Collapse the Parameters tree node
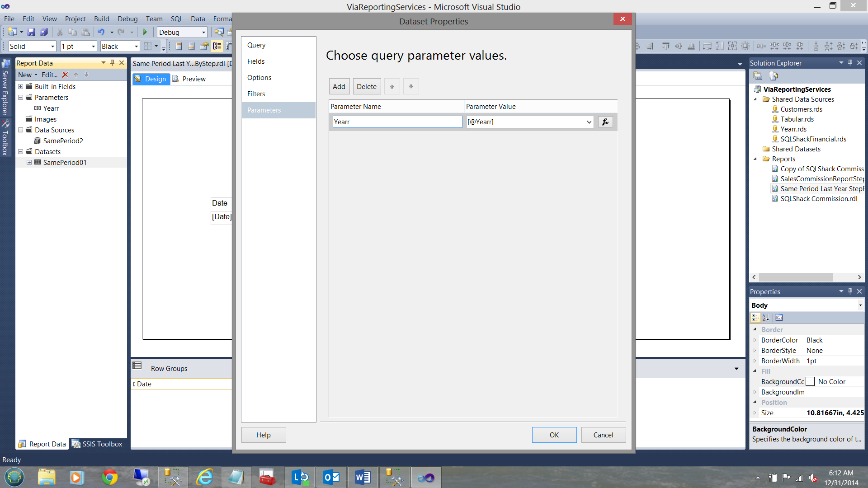The image size is (868, 488). tap(20, 98)
